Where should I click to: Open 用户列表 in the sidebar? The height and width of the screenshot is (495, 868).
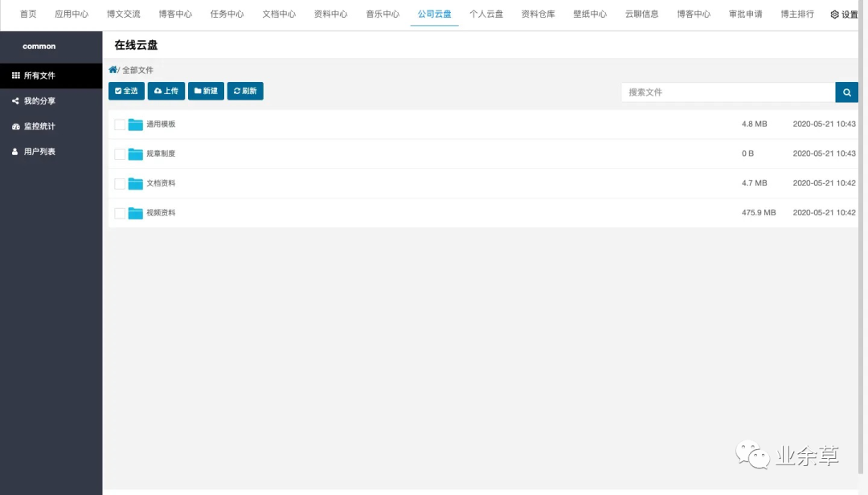click(x=51, y=151)
